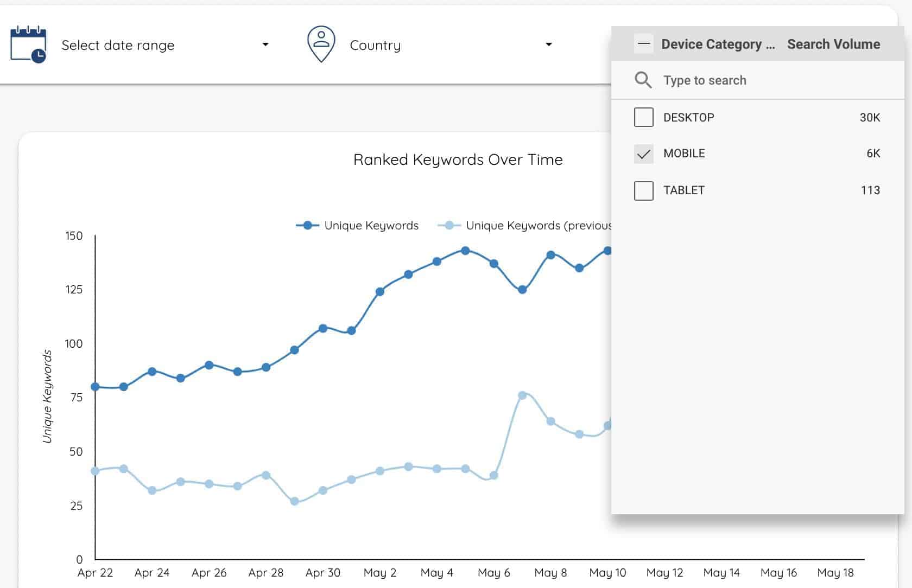
Task: Click the country location pin icon
Action: (321, 43)
